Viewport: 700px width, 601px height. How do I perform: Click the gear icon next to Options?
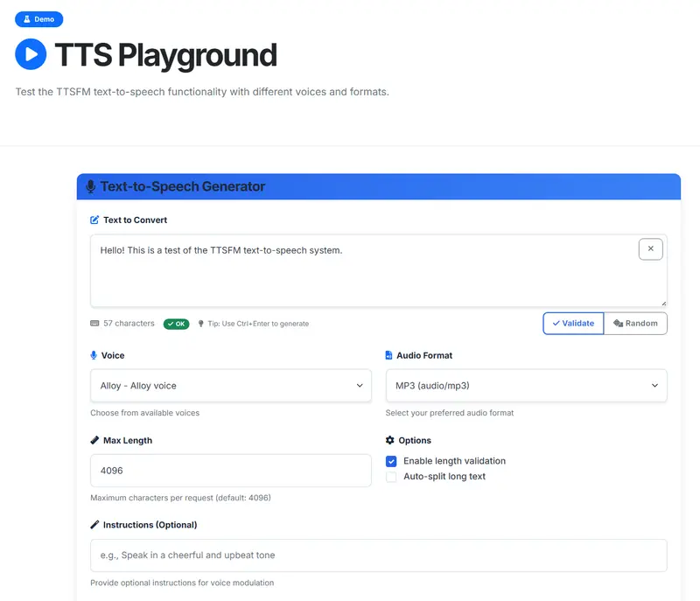coord(390,441)
